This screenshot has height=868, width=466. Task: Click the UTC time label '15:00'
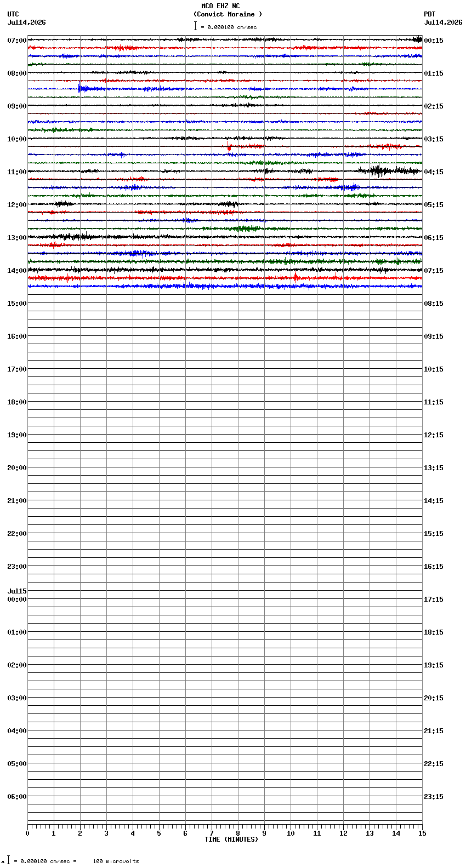click(17, 304)
